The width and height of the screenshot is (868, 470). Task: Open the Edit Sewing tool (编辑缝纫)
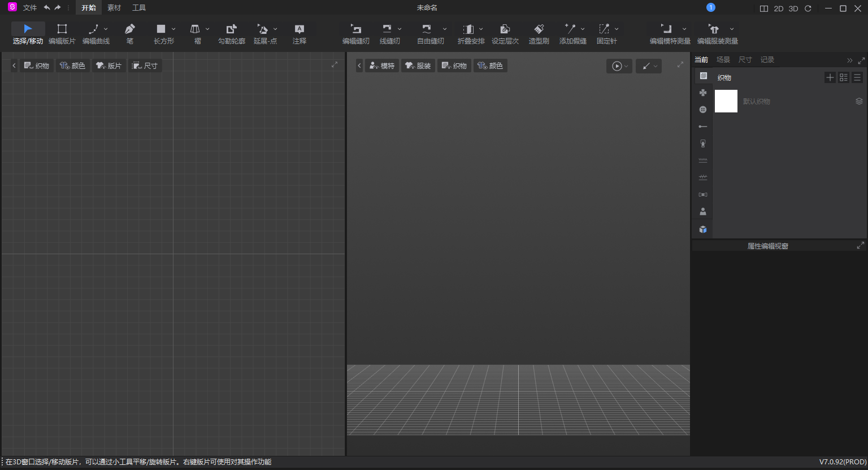click(x=356, y=33)
